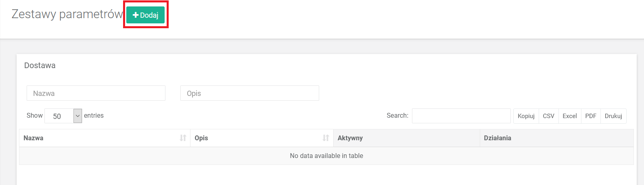The height and width of the screenshot is (185, 644).
Task: Click the sort arrows icon in Nazwa column
Action: [183, 138]
